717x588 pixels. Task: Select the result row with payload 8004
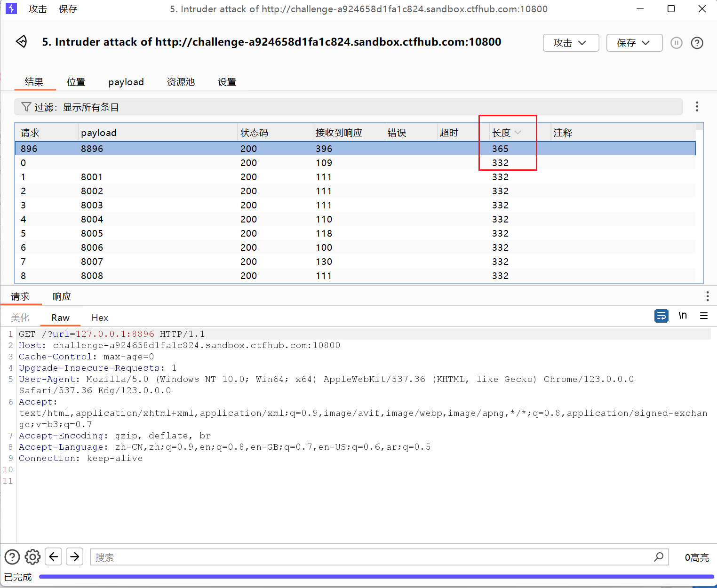[x=355, y=219]
